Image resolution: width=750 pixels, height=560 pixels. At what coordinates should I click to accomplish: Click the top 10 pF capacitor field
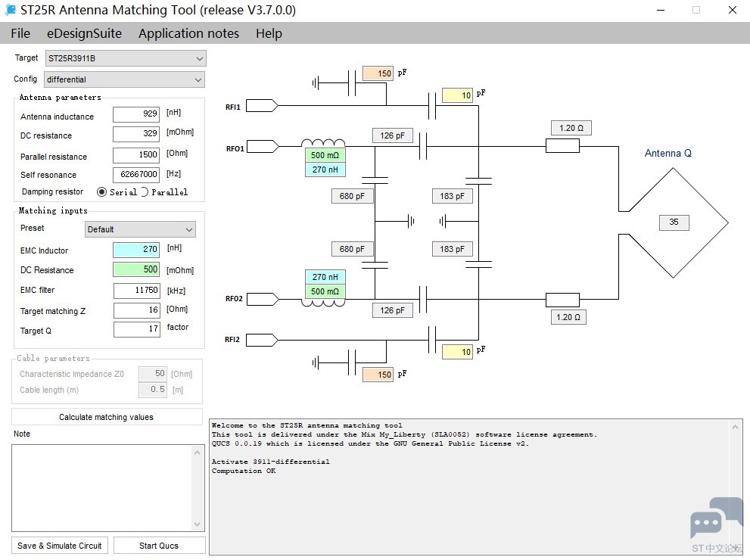tap(457, 95)
